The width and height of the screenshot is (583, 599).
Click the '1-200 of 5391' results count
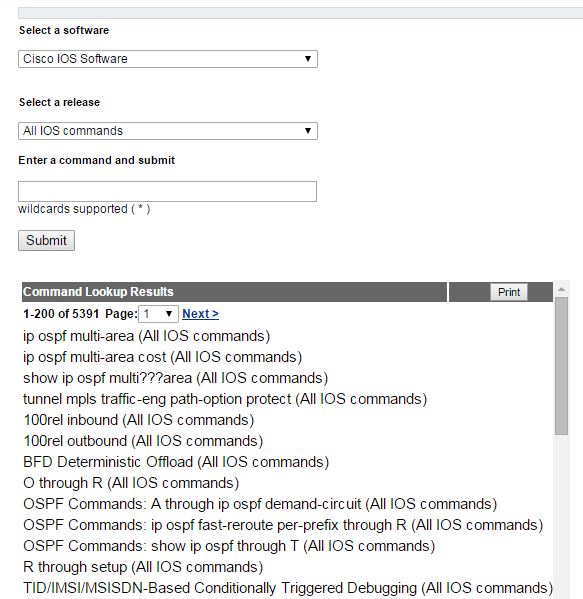click(61, 314)
